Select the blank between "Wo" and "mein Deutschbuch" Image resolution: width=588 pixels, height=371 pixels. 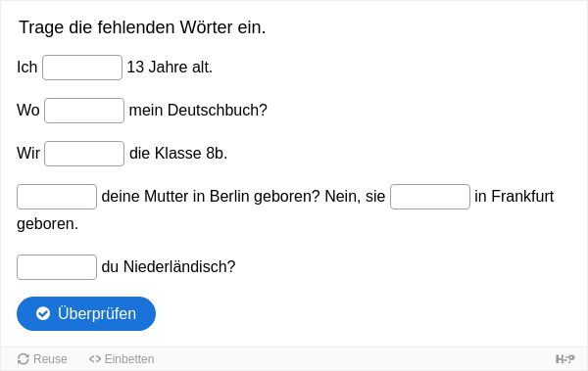click(84, 111)
